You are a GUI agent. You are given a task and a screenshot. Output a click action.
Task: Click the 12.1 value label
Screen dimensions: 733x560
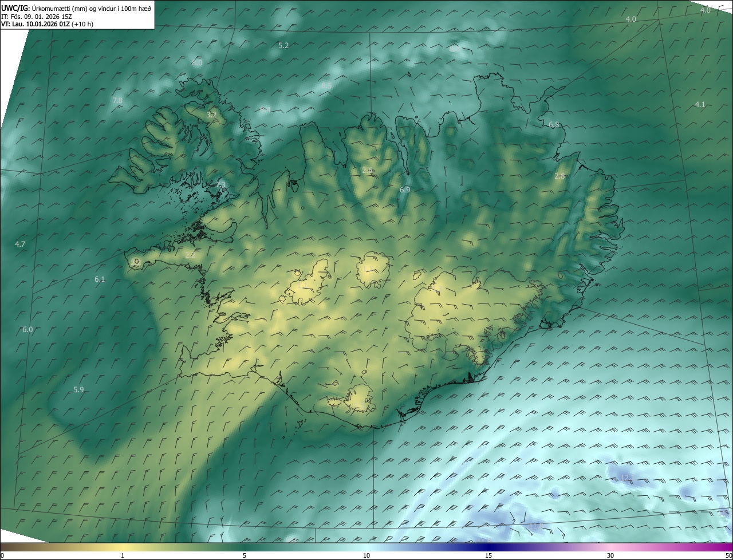click(x=627, y=478)
